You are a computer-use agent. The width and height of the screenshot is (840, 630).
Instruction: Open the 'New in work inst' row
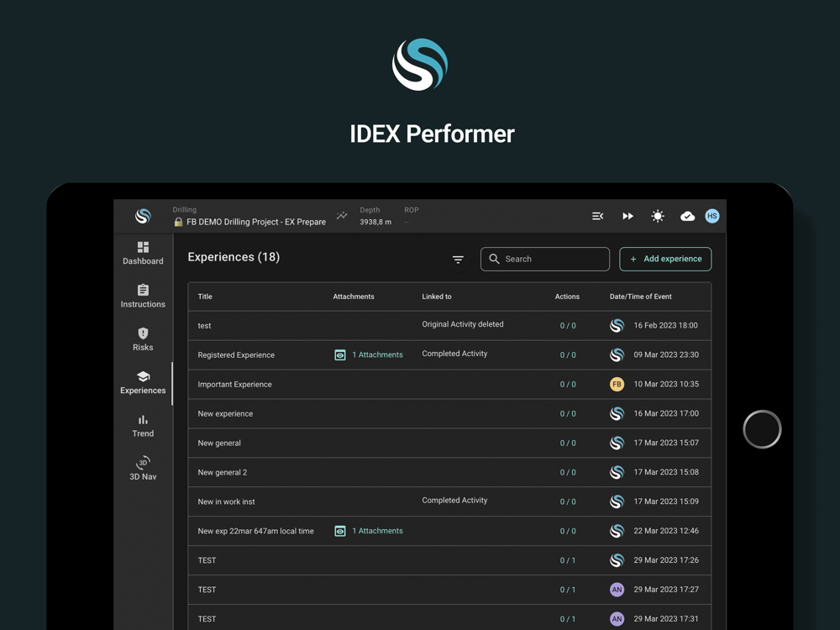point(449,501)
